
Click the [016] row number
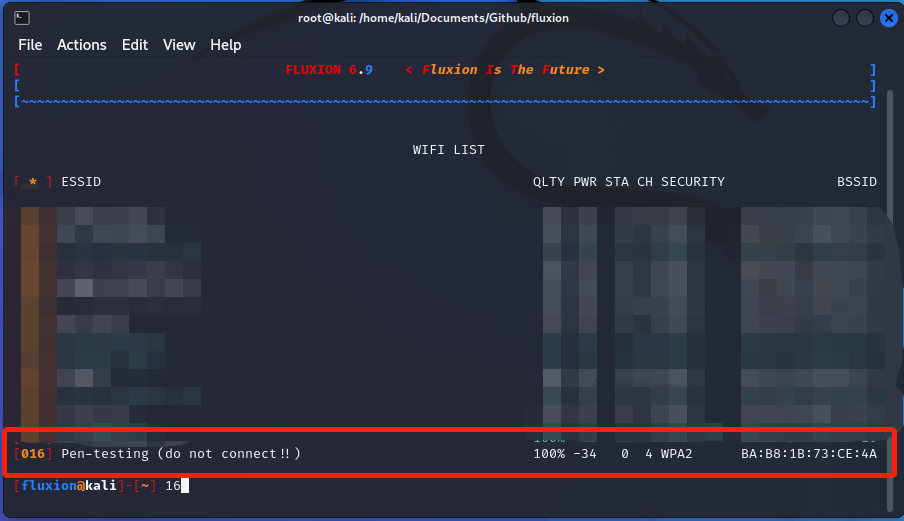click(x=33, y=454)
